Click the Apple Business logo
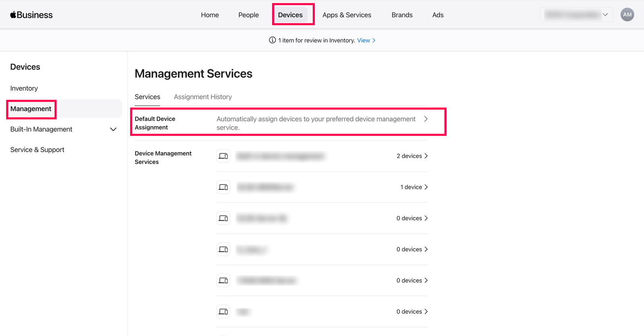Image resolution: width=644 pixels, height=336 pixels. 31,15
